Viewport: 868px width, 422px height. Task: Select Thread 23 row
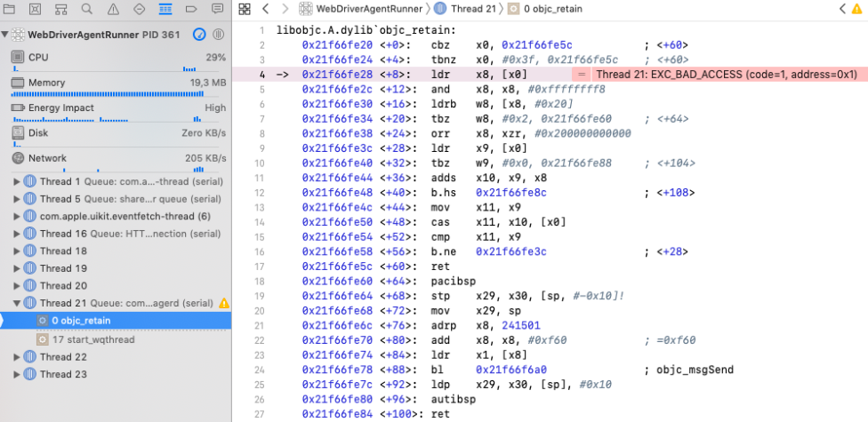pos(116,374)
